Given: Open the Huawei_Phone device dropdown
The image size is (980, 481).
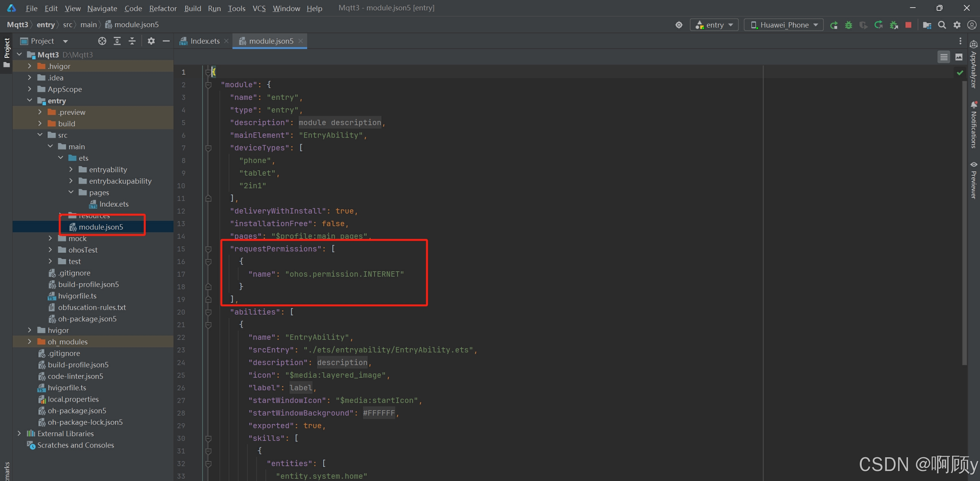Looking at the screenshot, I should [x=784, y=25].
